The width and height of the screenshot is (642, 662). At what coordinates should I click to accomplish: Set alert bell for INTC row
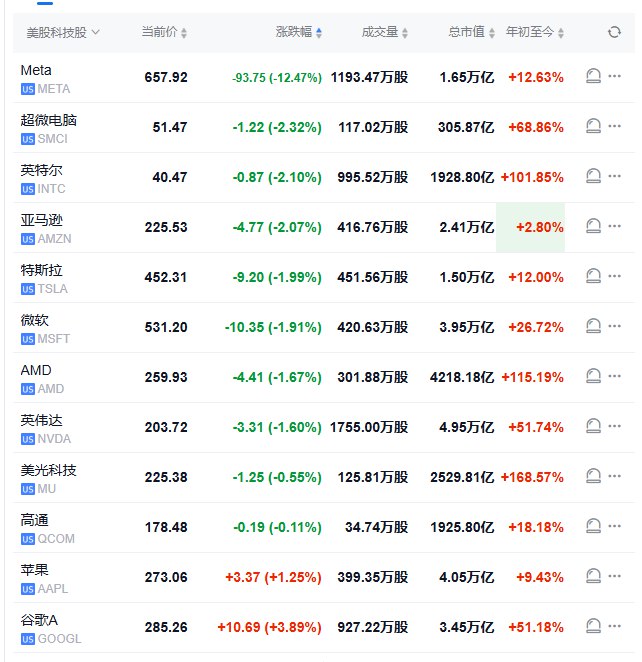593,176
